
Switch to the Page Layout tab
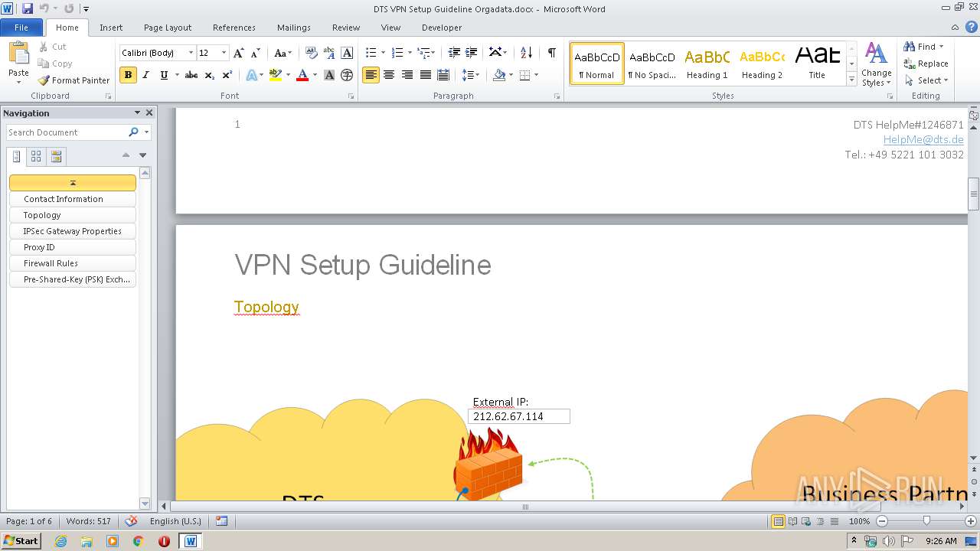click(x=168, y=28)
